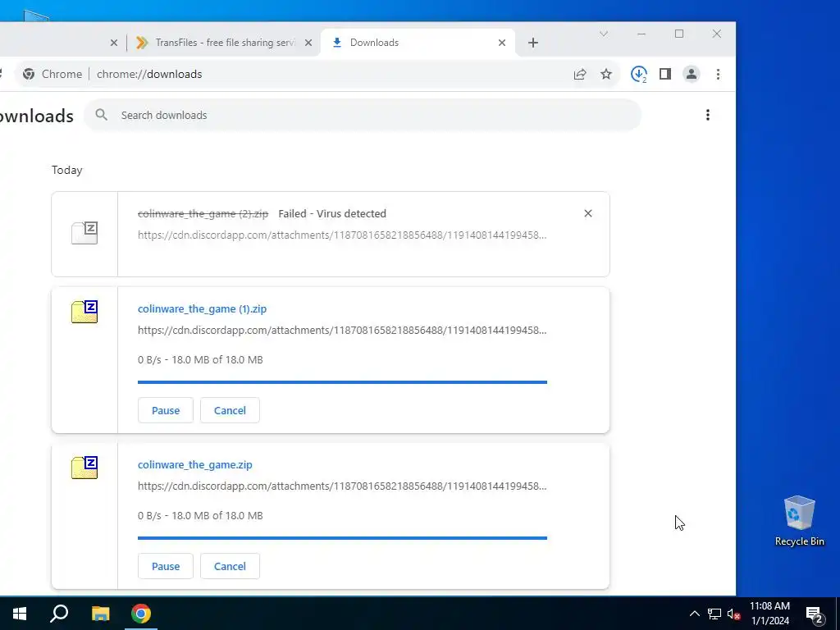Viewport: 840px width, 630px height.
Task: Close the TransFiles tab
Action: (308, 43)
